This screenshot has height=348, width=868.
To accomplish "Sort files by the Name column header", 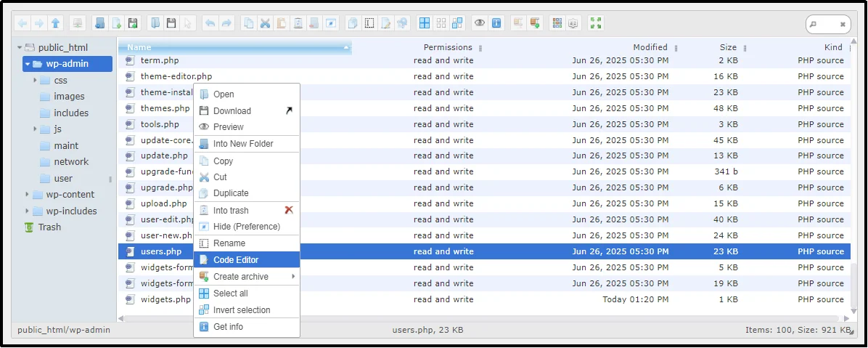I will (x=235, y=47).
